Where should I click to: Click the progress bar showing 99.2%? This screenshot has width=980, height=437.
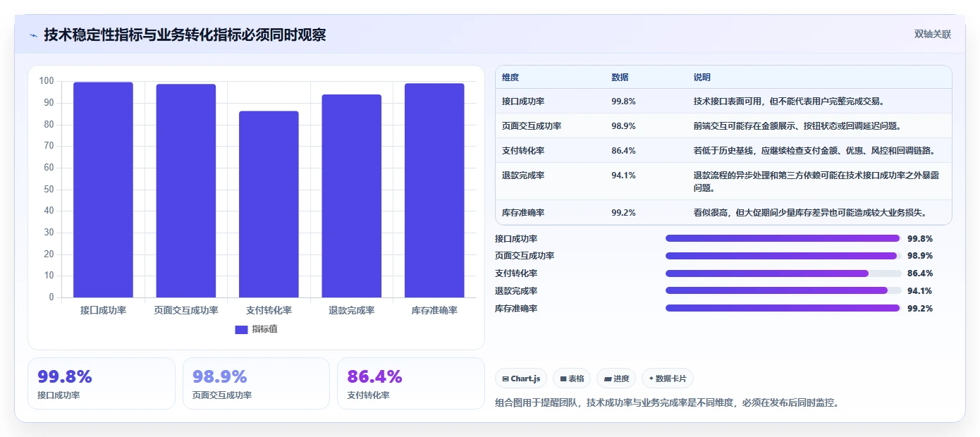783,308
